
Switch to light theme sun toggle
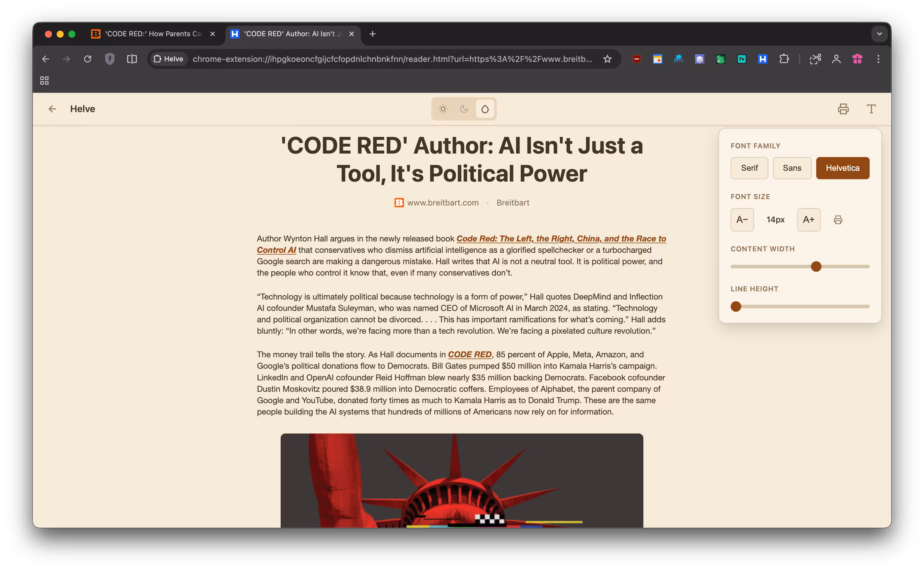click(x=443, y=109)
